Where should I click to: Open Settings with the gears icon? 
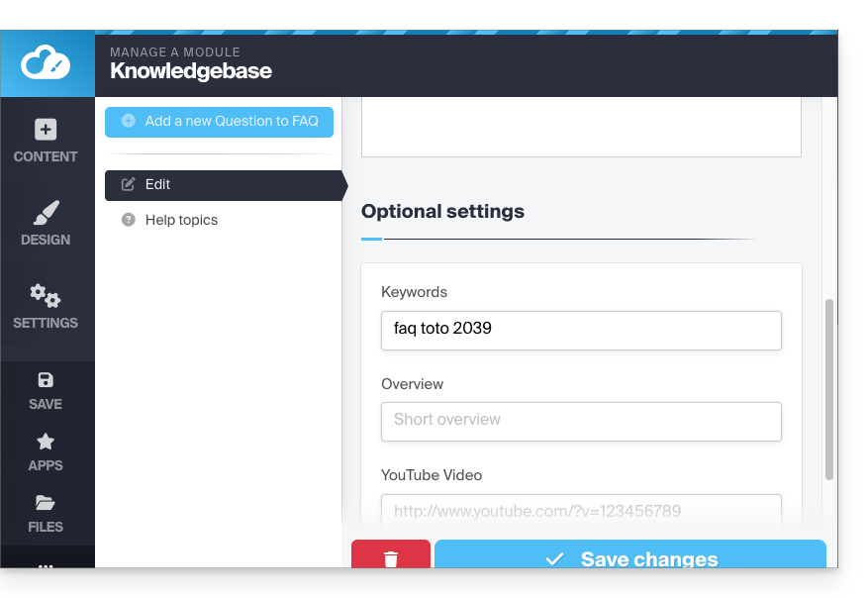tap(46, 307)
